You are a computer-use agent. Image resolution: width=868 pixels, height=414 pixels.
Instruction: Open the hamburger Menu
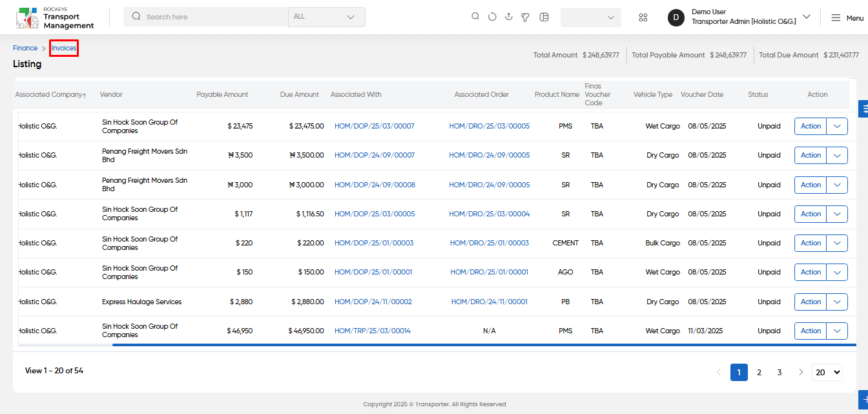point(847,17)
